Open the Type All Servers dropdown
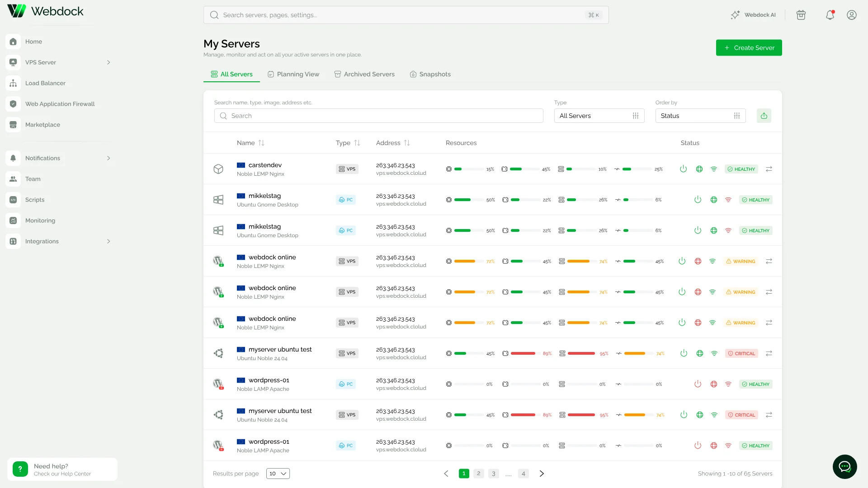 click(599, 116)
